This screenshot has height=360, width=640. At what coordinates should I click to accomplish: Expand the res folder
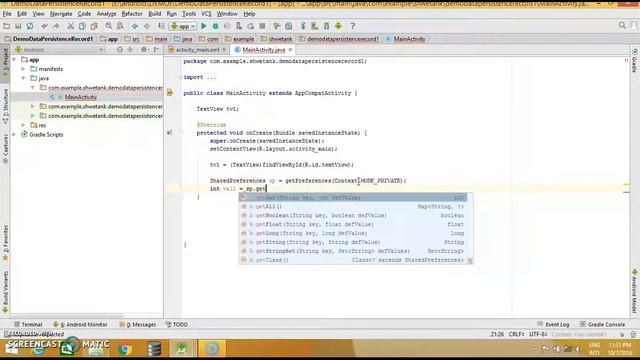point(24,125)
